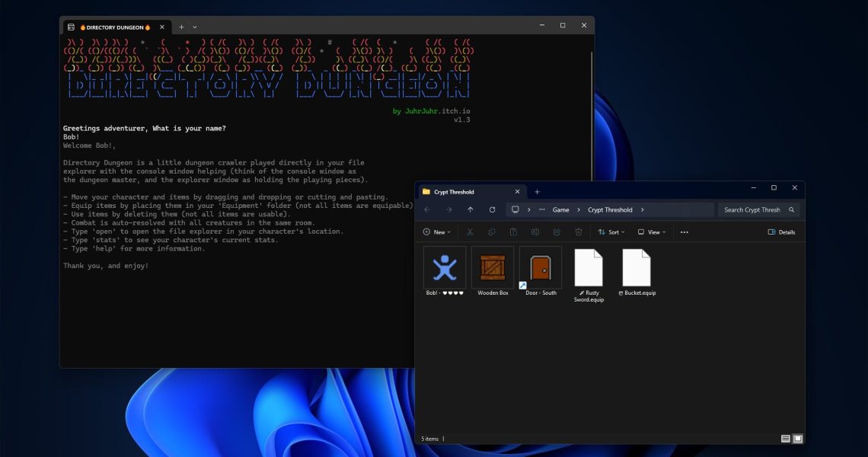
Task: Go up one folder level
Action: (471, 209)
